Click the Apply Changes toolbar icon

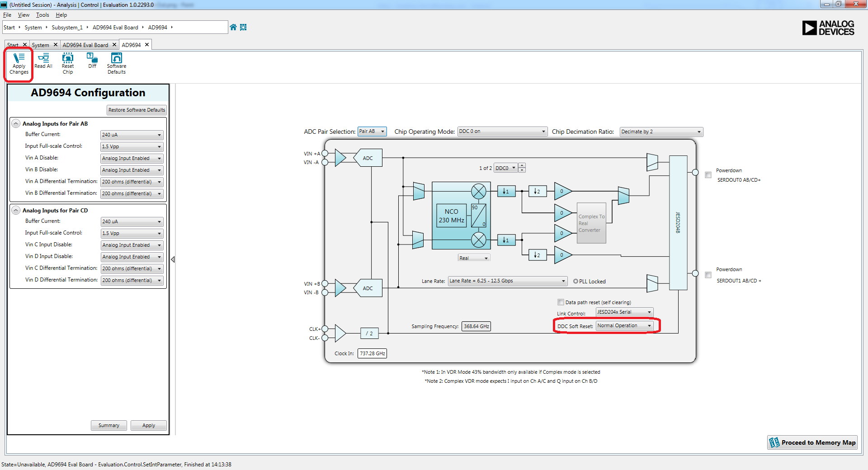(x=18, y=63)
